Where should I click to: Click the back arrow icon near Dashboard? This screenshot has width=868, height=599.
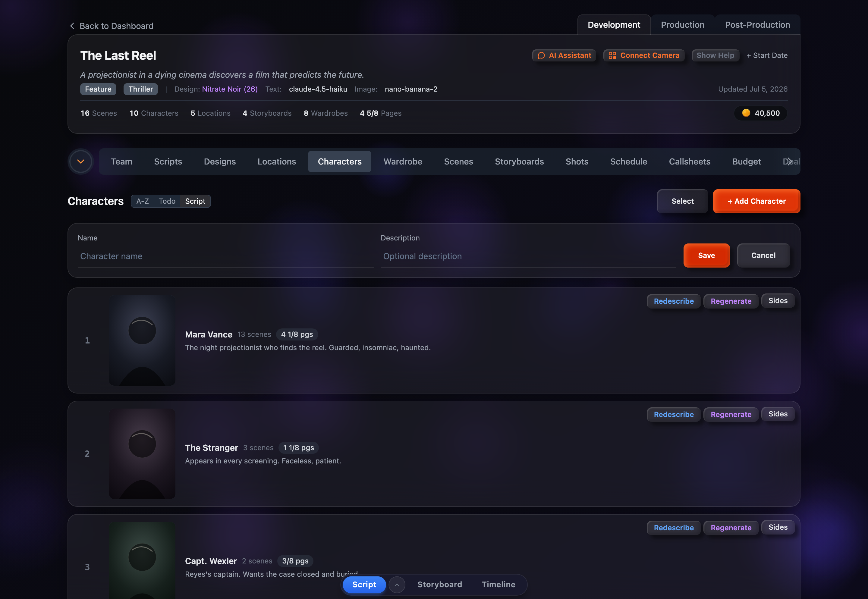72,26
